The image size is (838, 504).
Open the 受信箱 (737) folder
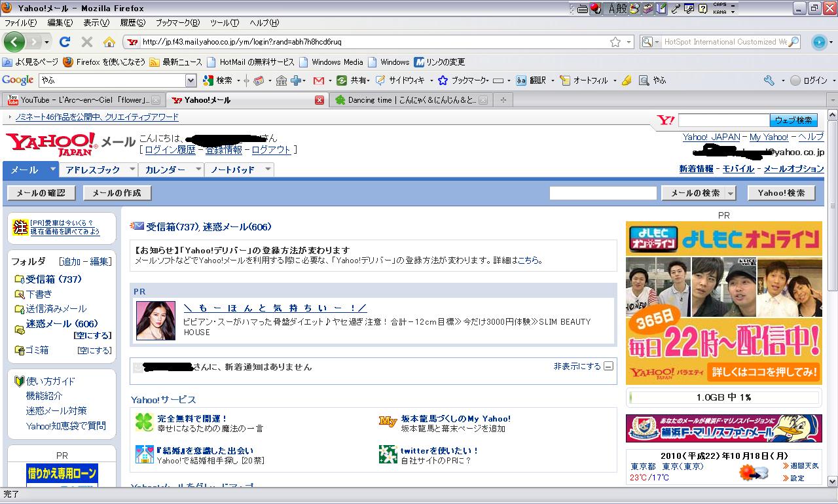[x=54, y=279]
